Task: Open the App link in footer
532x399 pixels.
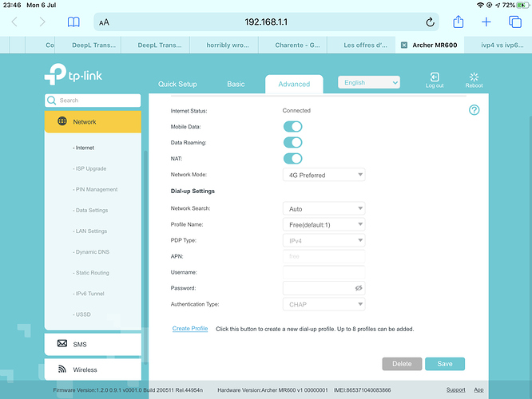Action: tap(478, 390)
